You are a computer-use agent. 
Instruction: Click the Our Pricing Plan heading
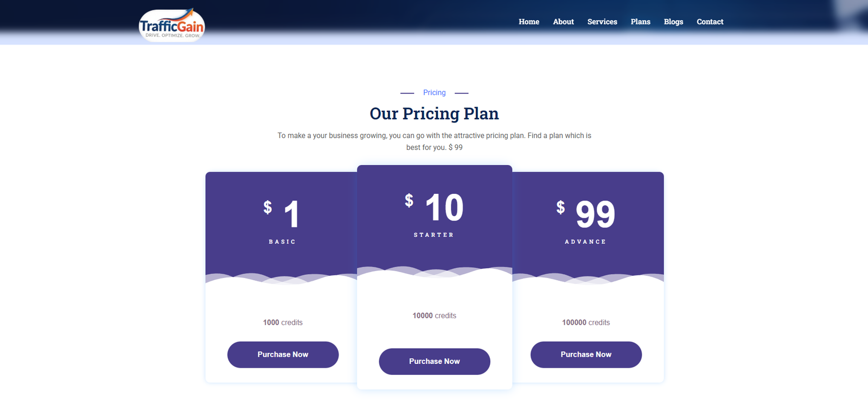pyautogui.click(x=434, y=114)
